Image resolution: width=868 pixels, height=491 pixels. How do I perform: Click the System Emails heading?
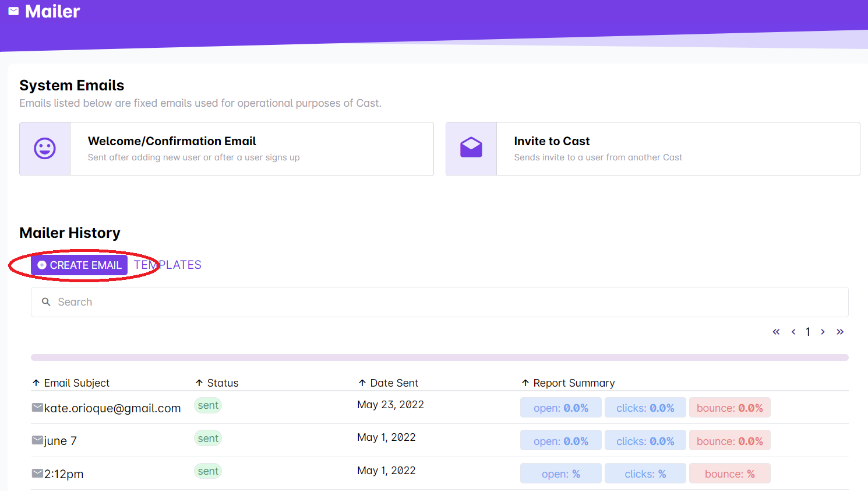[72, 85]
